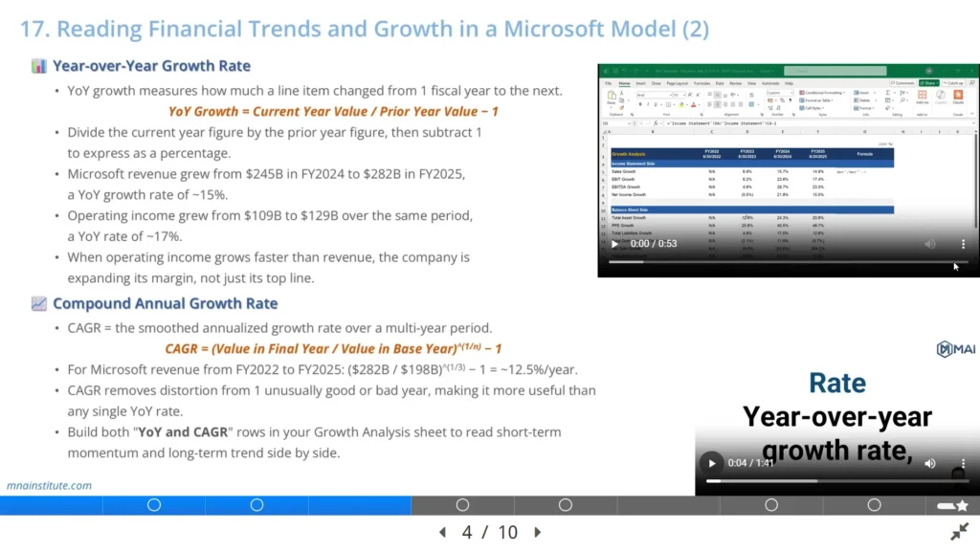The width and height of the screenshot is (980, 551).
Task: Select the seventh slide segment without circle
Action: [x=668, y=505]
